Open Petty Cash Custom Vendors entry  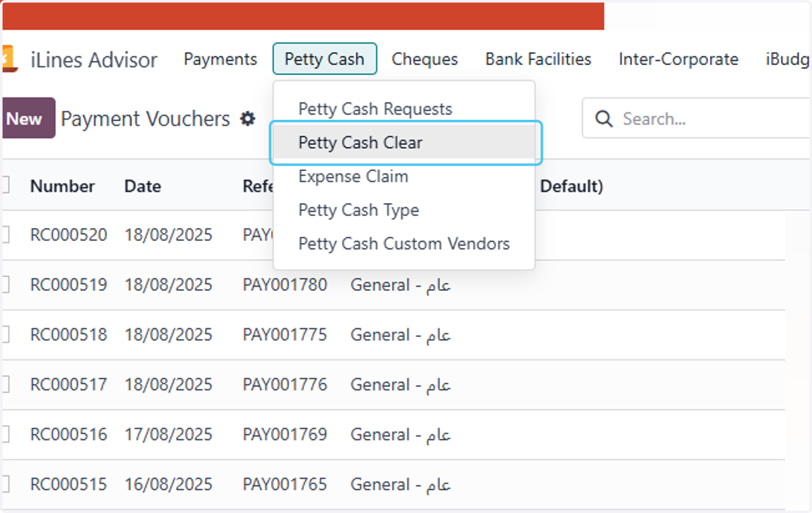click(x=404, y=244)
